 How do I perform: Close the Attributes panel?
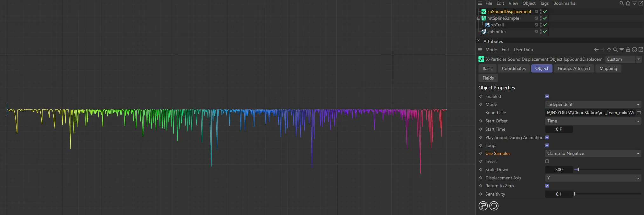[x=478, y=40]
